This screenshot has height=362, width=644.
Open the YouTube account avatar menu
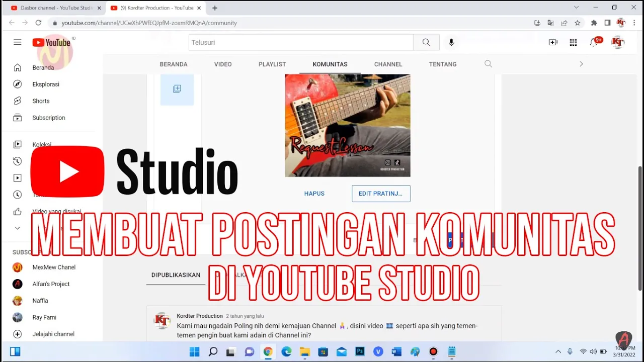(x=617, y=42)
